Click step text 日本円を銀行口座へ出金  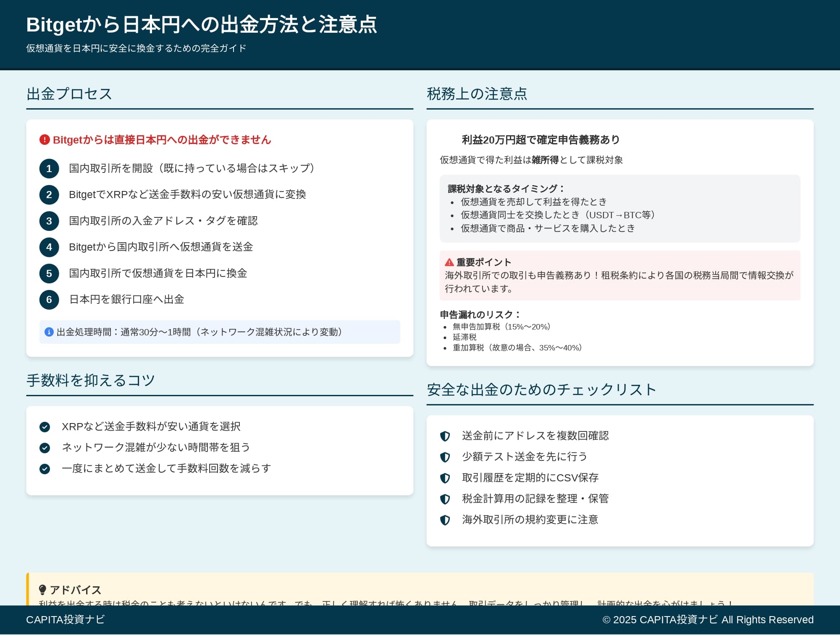(126, 299)
